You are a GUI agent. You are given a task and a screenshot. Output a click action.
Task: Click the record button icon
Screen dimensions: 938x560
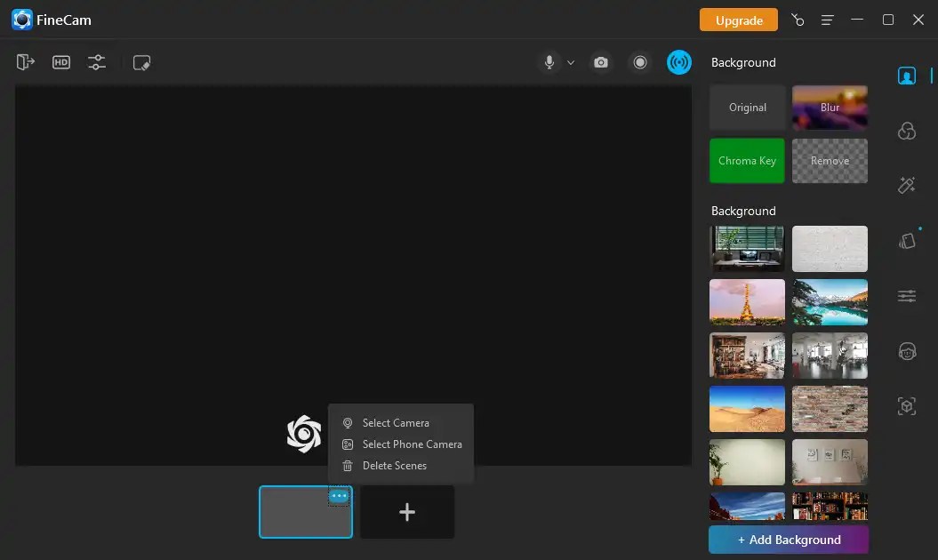640,62
